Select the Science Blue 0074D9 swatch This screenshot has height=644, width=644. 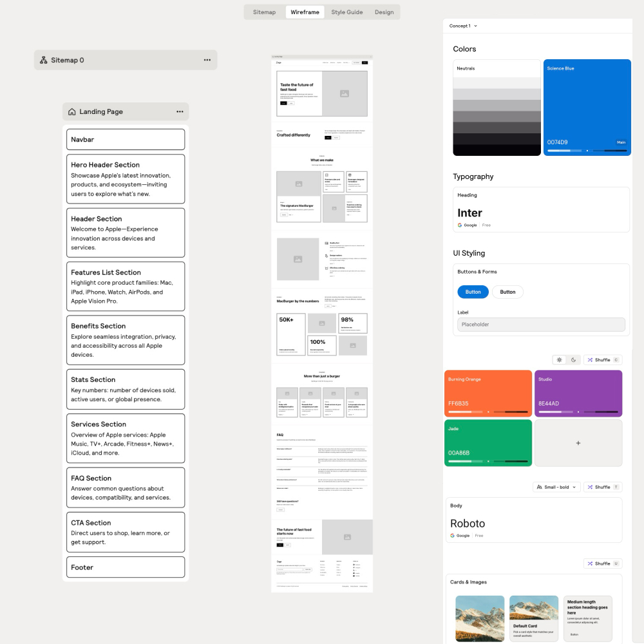tap(587, 107)
